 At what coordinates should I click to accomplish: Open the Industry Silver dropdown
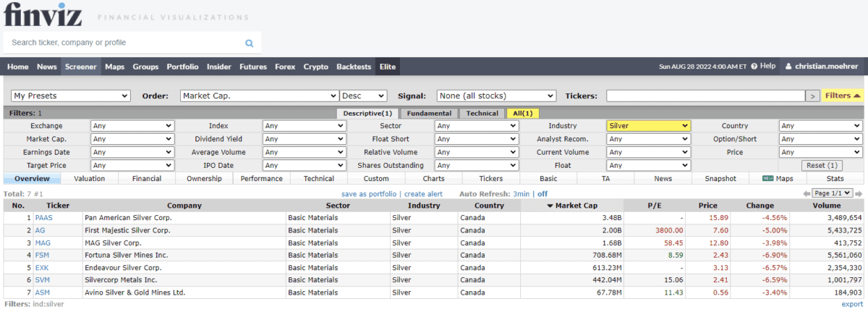649,126
